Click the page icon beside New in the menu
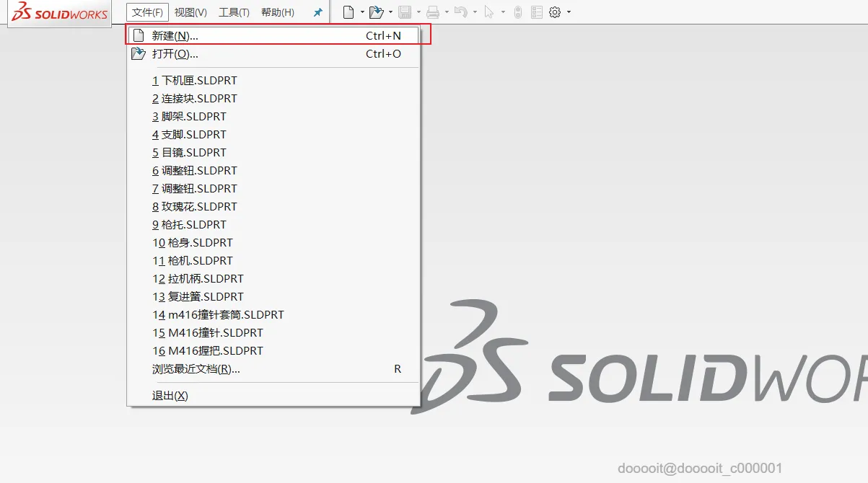This screenshot has width=868, height=483. pyautogui.click(x=139, y=35)
